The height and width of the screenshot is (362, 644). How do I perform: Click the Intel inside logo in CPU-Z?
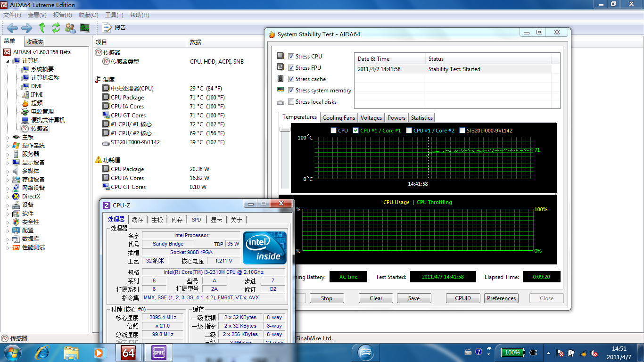point(264,247)
